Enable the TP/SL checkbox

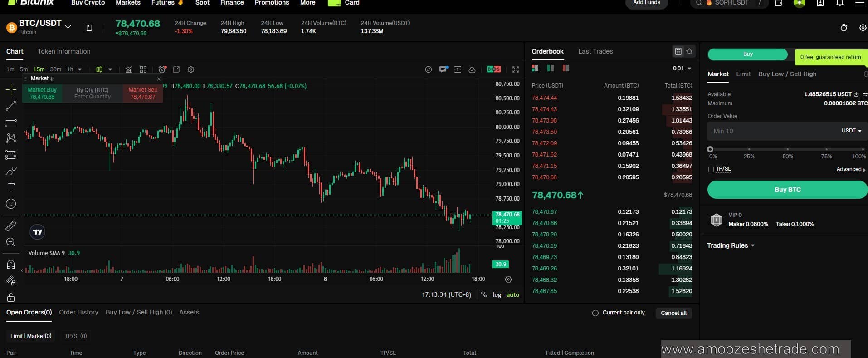711,169
